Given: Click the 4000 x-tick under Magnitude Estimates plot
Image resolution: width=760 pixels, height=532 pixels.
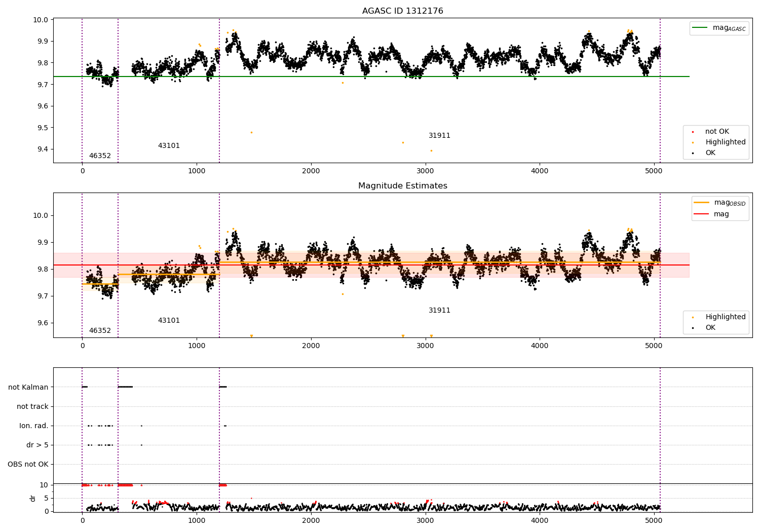Looking at the screenshot, I should (540, 346).
